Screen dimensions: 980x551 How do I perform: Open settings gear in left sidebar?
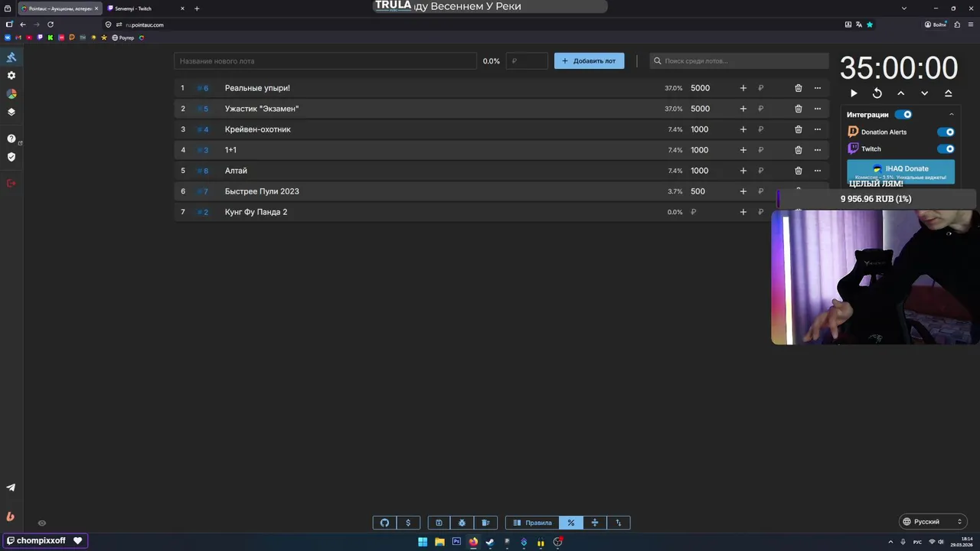(x=11, y=76)
